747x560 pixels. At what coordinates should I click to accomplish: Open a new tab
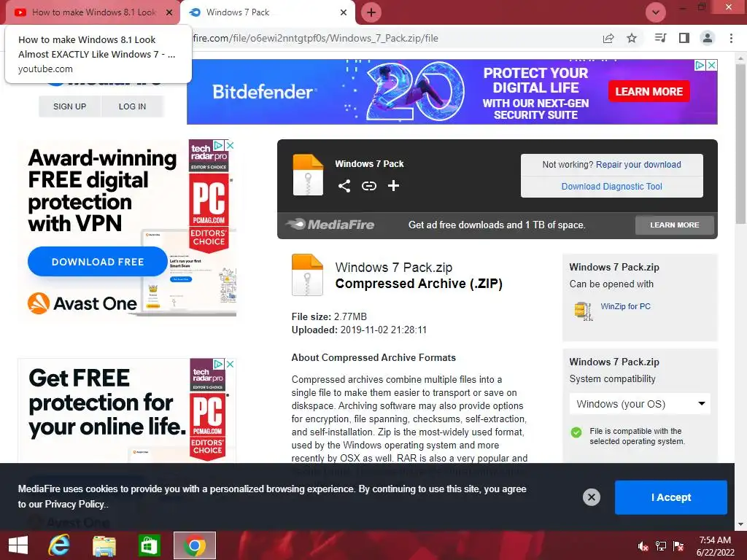point(371,12)
